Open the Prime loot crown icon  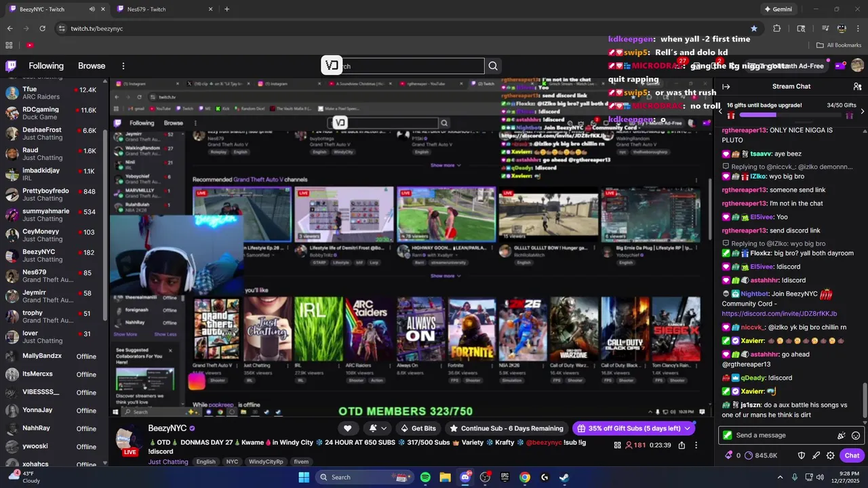pos(840,66)
